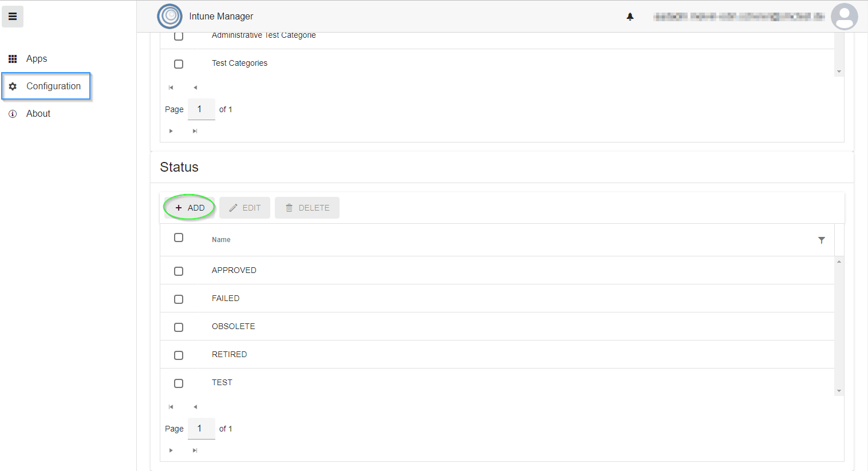Go to first page in Status grid
This screenshot has height=471, width=868.
pyautogui.click(x=171, y=407)
